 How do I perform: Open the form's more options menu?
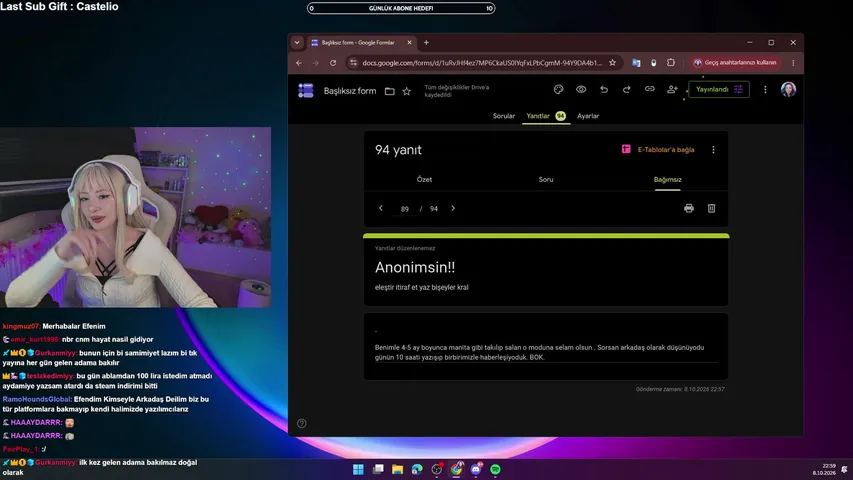pos(765,89)
